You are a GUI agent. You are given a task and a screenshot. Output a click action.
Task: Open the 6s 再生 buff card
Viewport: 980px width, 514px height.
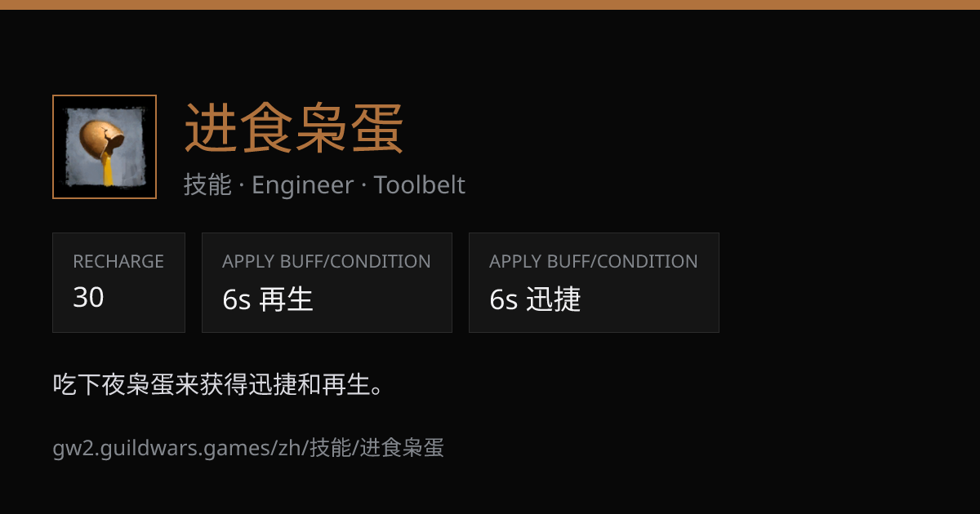coord(327,282)
